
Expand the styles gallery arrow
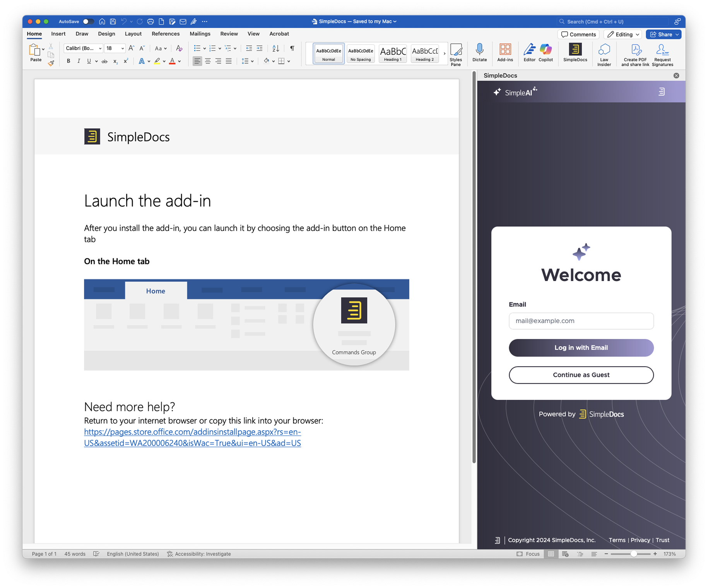click(444, 53)
